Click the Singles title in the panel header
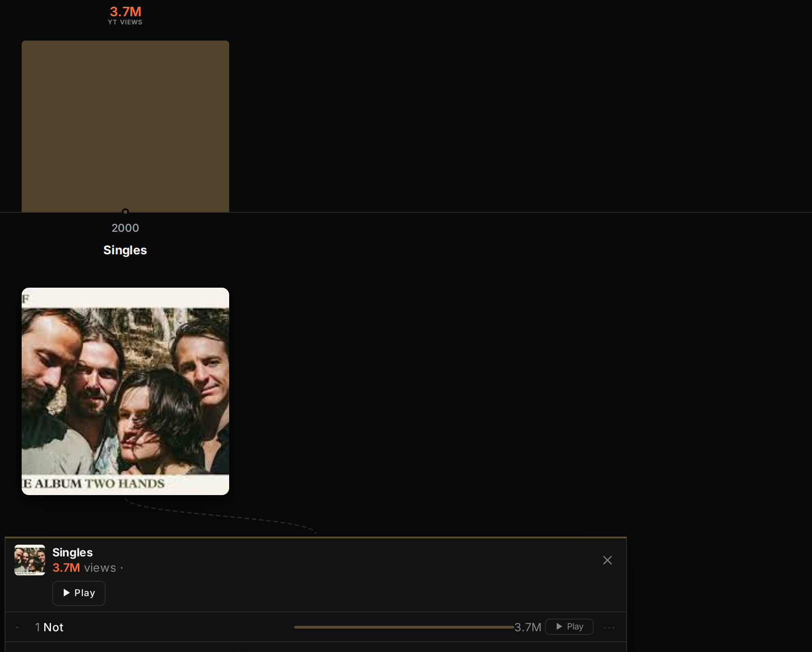 (73, 552)
